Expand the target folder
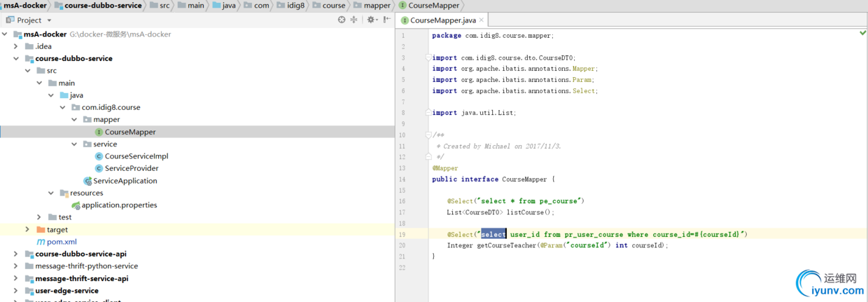The width and height of the screenshot is (868, 302). tap(28, 230)
